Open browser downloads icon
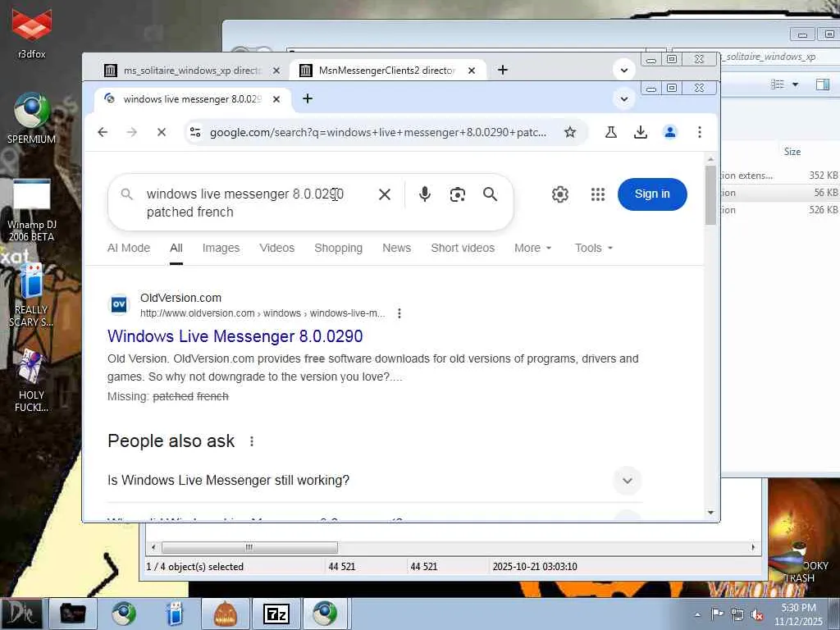840x630 pixels. (640, 132)
